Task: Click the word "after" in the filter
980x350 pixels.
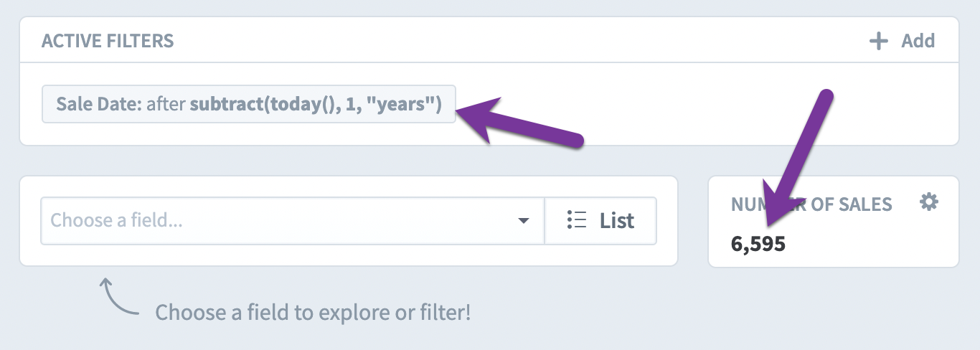Action: pyautogui.click(x=166, y=105)
